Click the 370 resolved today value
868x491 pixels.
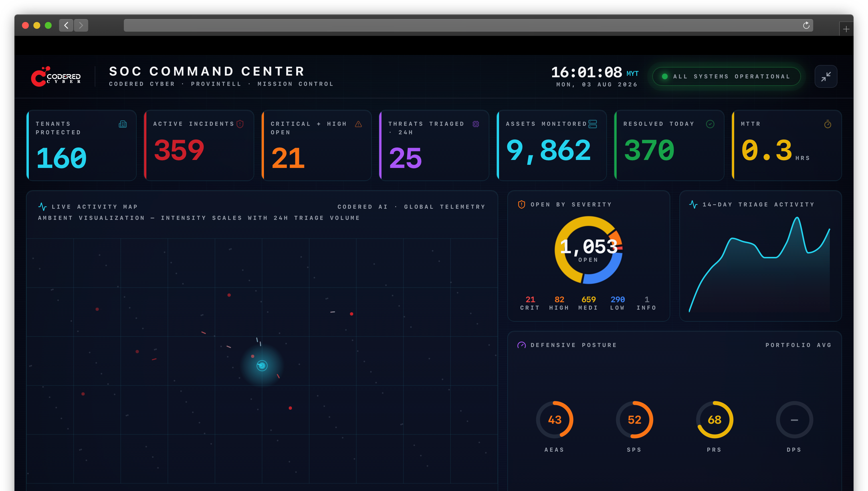tap(649, 150)
